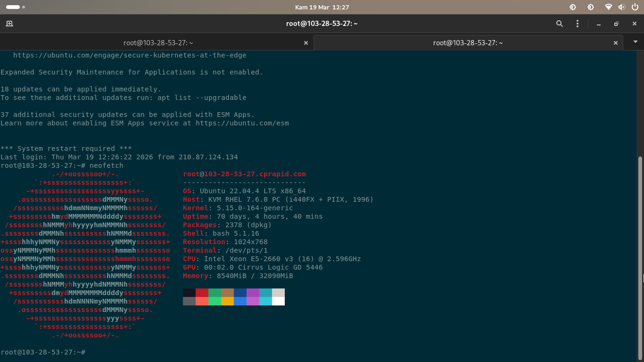Open the terminal search magnifier icon
Screen dimensions: 644x362
(560, 24)
